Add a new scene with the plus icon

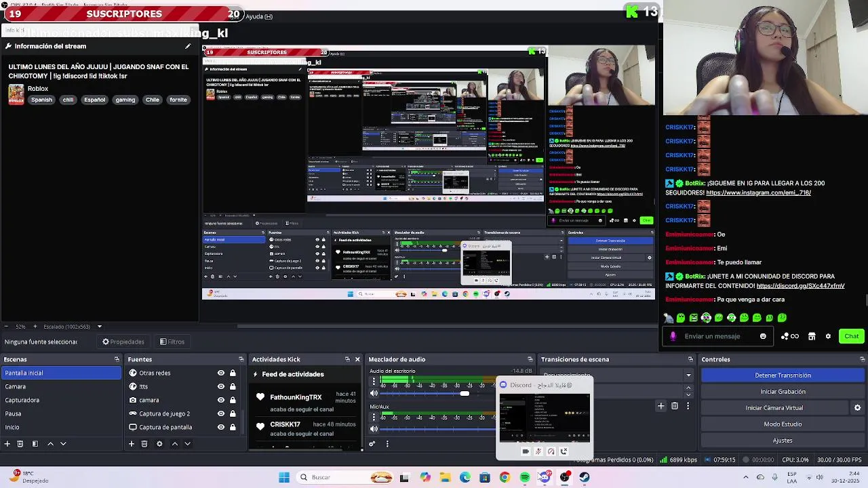[x=7, y=444]
